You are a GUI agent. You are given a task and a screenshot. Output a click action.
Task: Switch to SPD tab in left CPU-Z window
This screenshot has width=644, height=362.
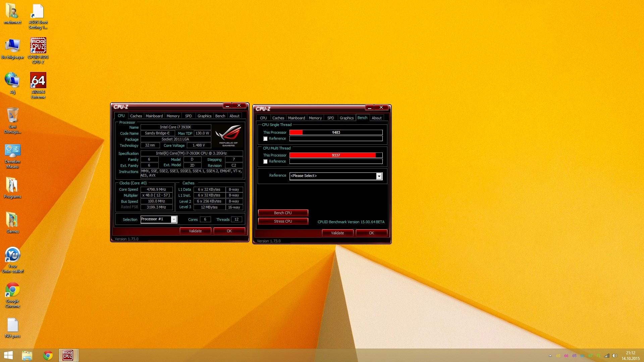[189, 116]
